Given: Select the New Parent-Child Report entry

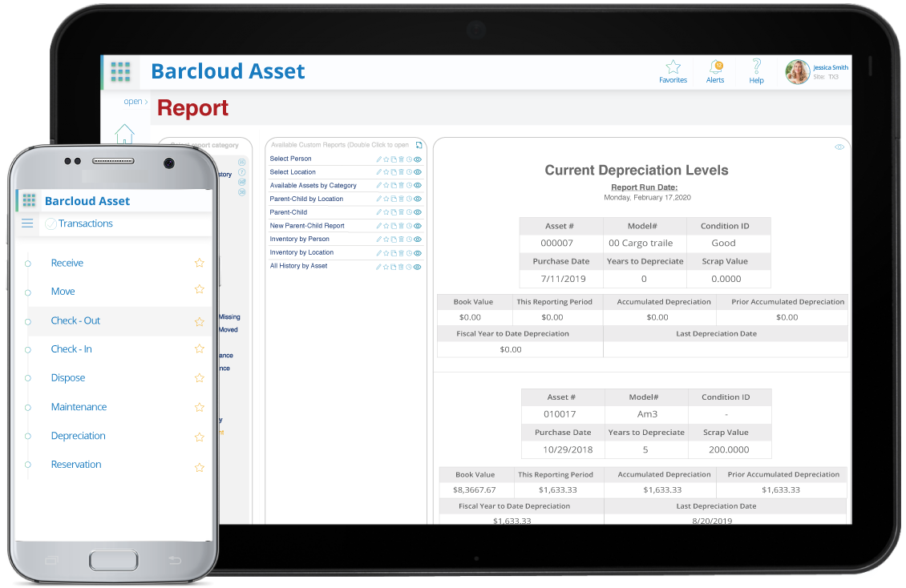Looking at the screenshot, I should pos(307,226).
